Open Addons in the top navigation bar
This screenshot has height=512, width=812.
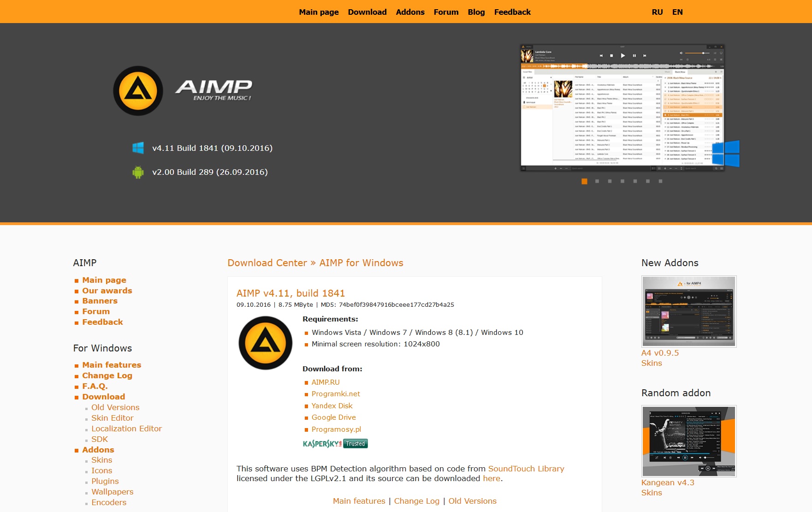coord(410,12)
